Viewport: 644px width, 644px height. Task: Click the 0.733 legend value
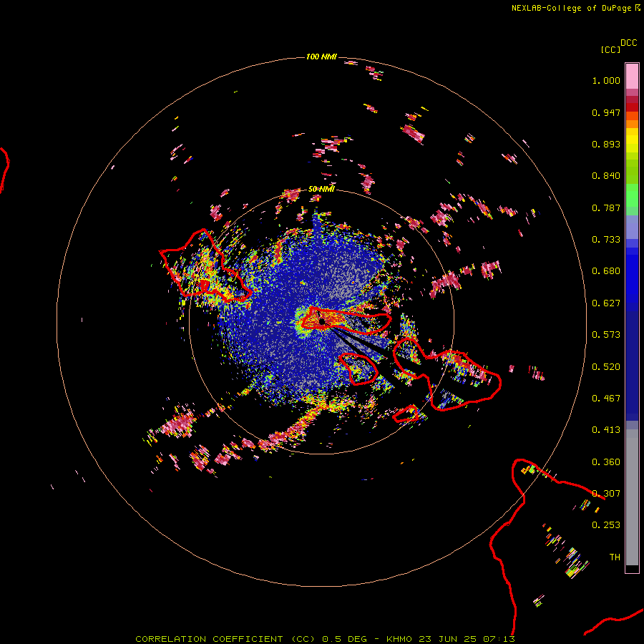[x=606, y=240]
